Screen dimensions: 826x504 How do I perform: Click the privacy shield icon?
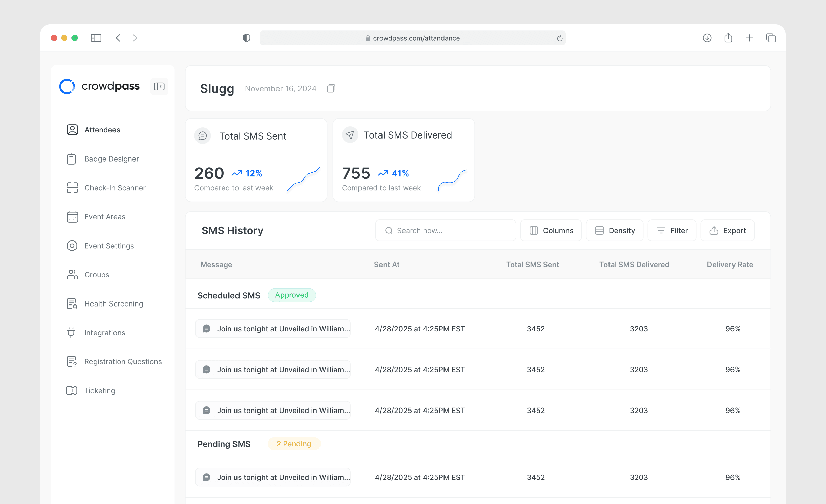(247, 38)
